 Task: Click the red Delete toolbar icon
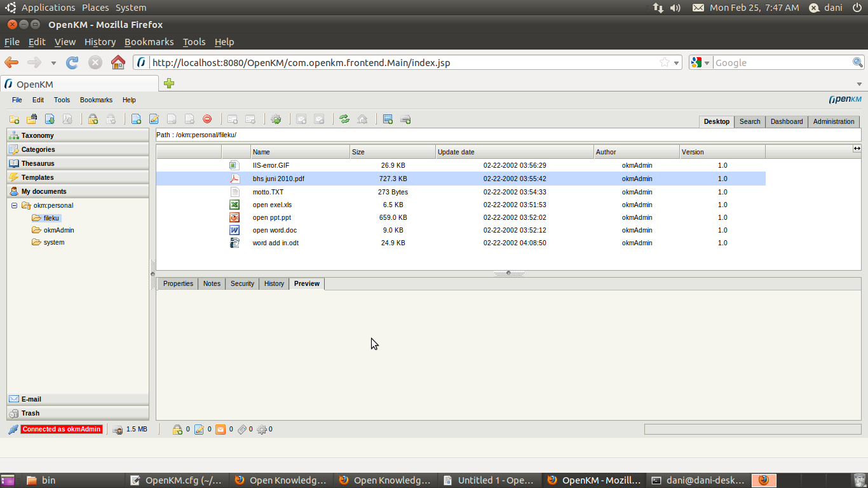(207, 119)
